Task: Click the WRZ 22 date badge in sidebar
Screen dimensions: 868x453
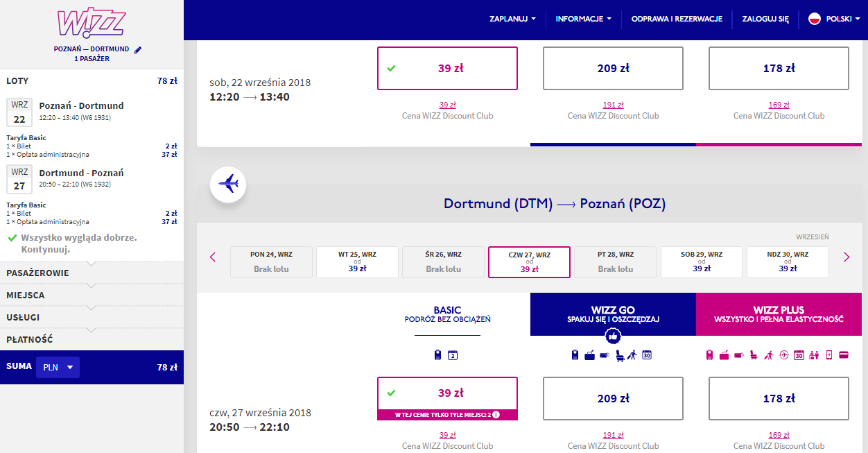Action: click(x=19, y=112)
